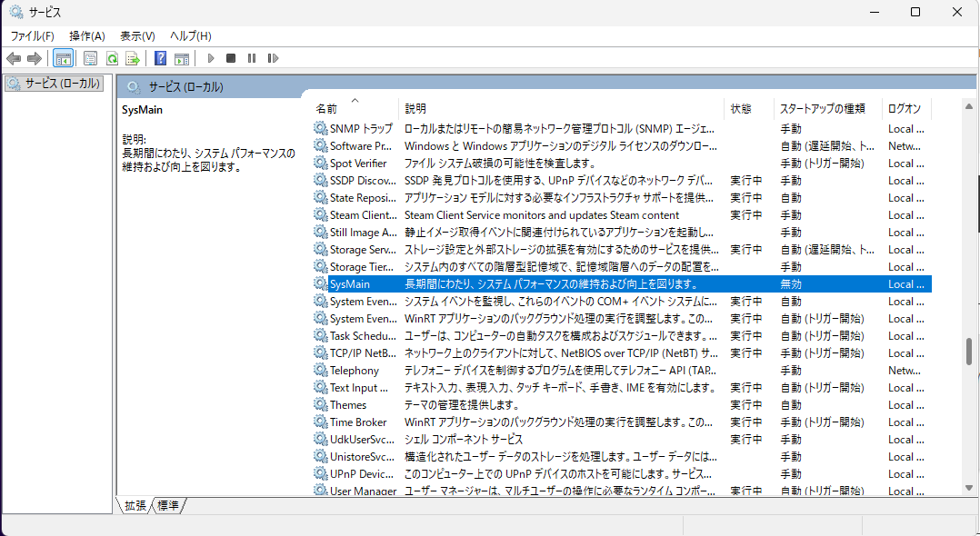Click the vertical scrollbar thumb in services list

tap(969, 351)
